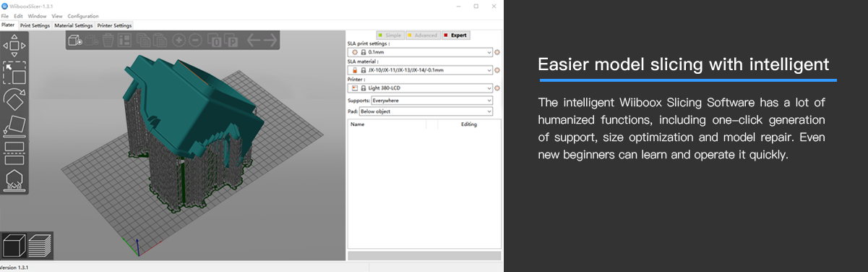Switch to the Print Settings tab
Screen dimensions: 868x272
click(35, 25)
